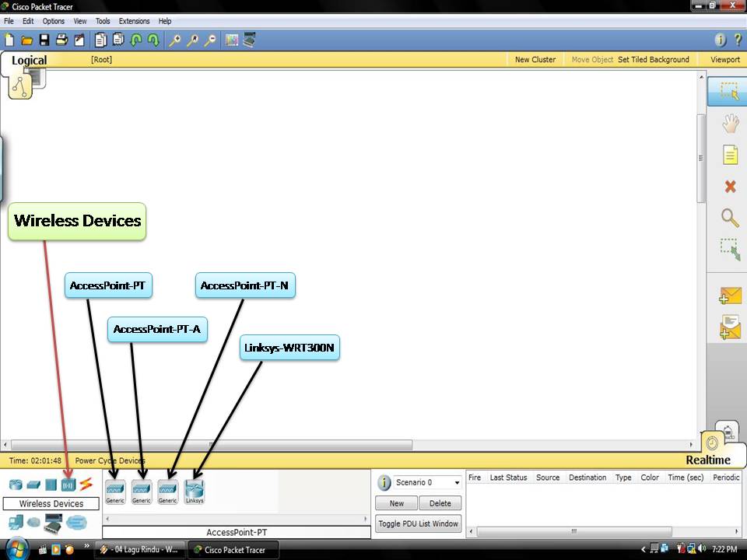Open the File menu

tap(9, 21)
